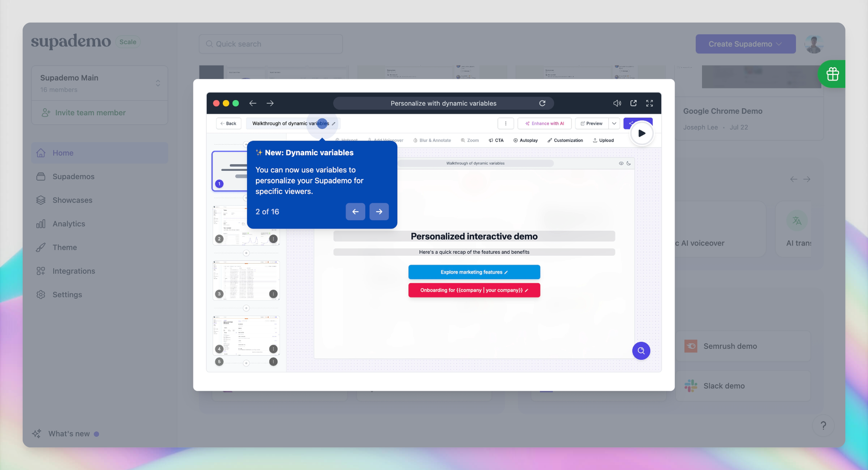The height and width of the screenshot is (470, 868).
Task: Click the reload icon in demo title bar
Action: point(542,103)
